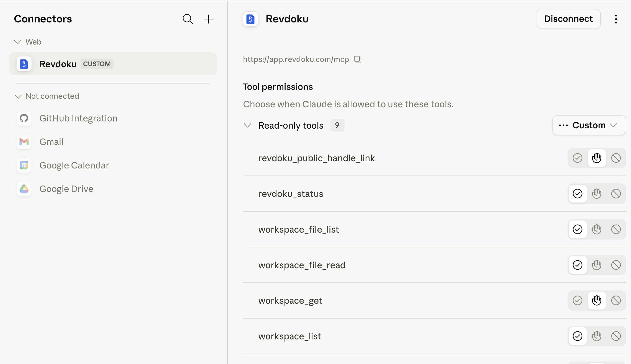Set workspace_get to needs approval
Viewport: 631px width, 364px height.
pos(597,300)
